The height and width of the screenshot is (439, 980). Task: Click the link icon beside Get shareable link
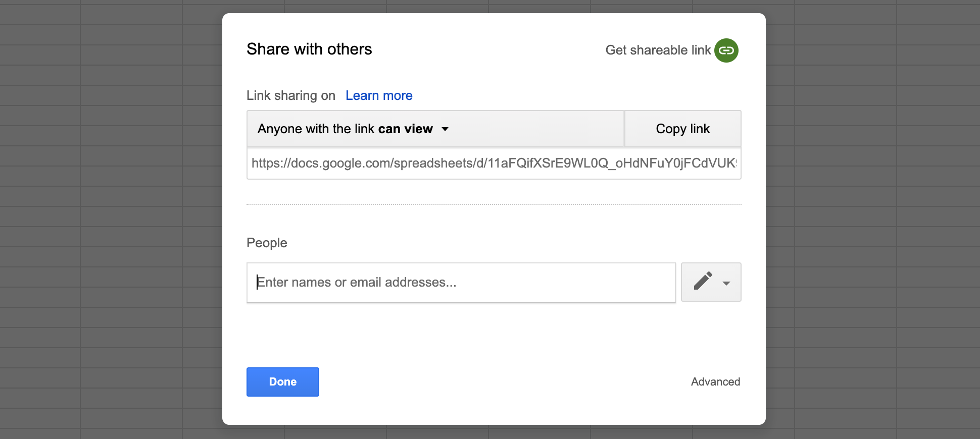726,50
